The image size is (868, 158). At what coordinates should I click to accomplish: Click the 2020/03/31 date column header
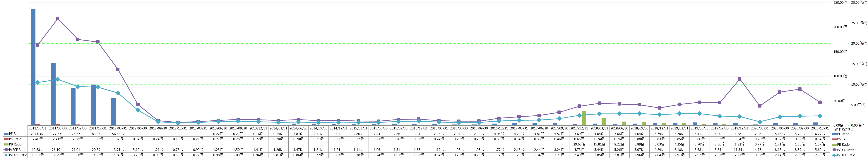760,128
